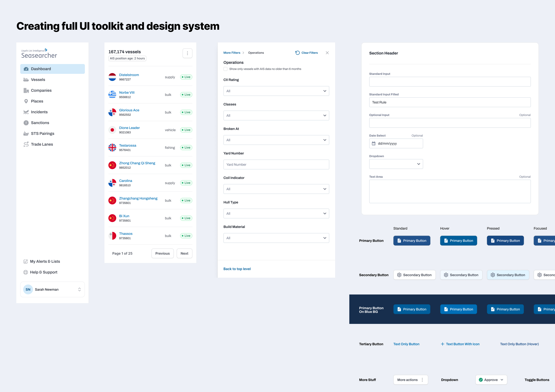Image resolution: width=555 pixels, height=392 pixels.
Task: Click the Dashboard gauge icon in sidebar
Action: tap(26, 69)
